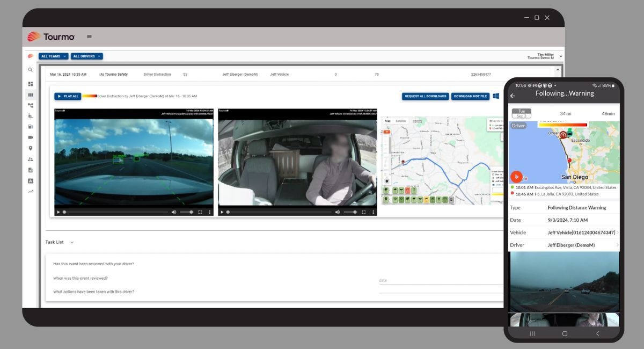Click the location pin icon in the sidebar
This screenshot has height=349, width=644.
click(x=31, y=148)
